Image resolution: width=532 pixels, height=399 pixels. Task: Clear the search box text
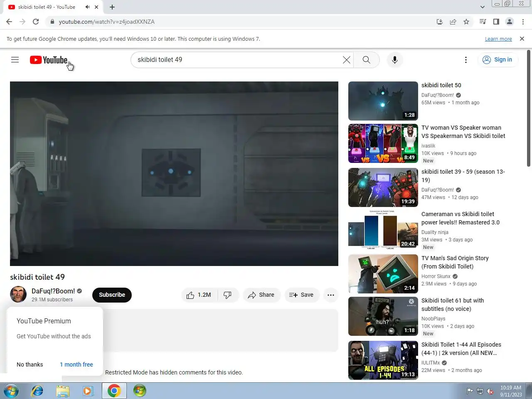(346, 60)
